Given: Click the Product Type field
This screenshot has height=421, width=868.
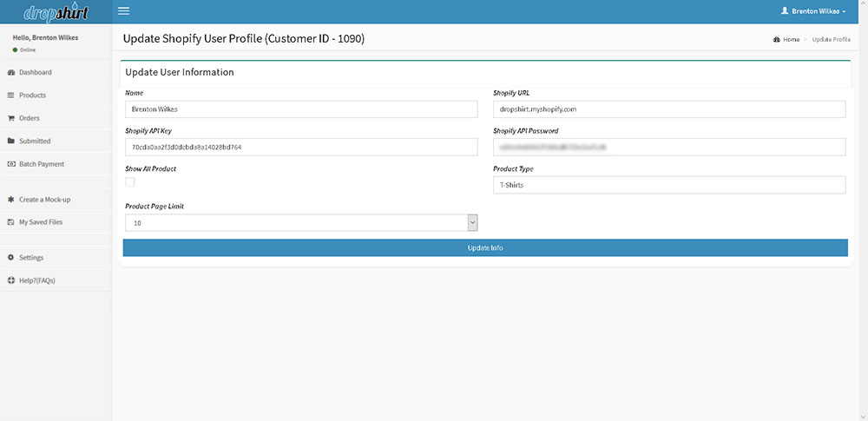Looking at the screenshot, I should (669, 185).
